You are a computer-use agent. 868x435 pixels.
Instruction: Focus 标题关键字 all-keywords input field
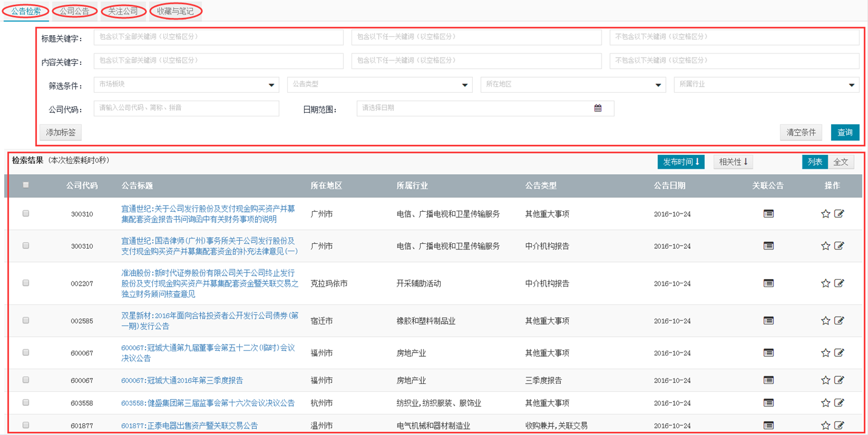click(219, 37)
